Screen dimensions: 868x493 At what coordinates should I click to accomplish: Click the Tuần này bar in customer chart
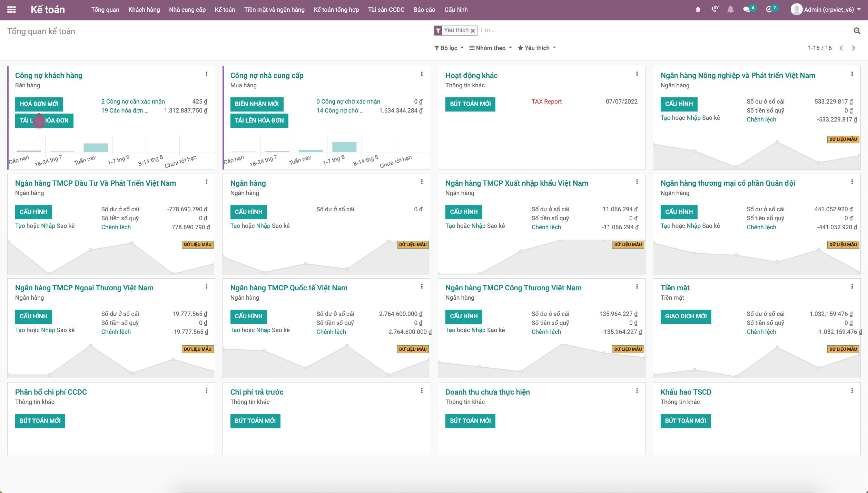(x=96, y=148)
